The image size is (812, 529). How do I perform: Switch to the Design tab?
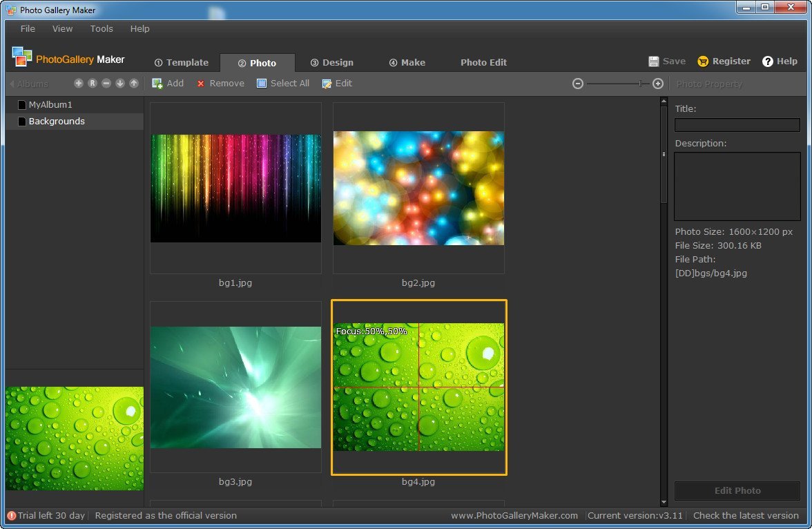(332, 62)
